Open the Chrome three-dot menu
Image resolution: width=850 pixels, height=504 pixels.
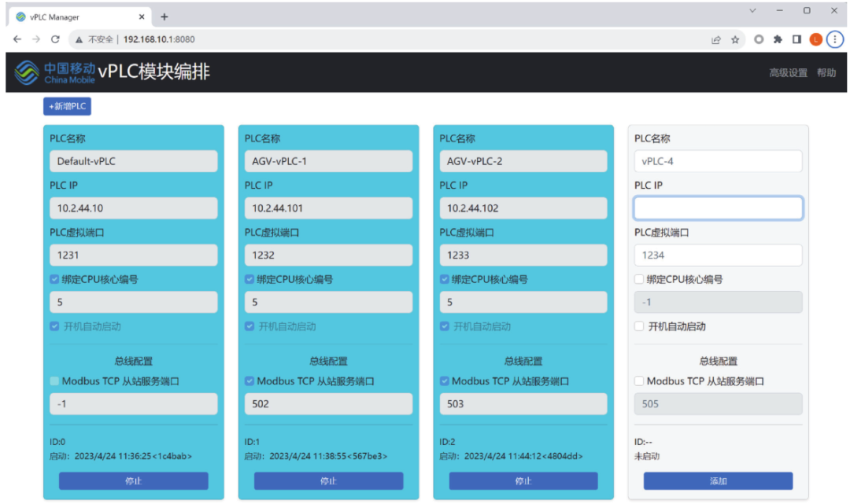pos(834,39)
